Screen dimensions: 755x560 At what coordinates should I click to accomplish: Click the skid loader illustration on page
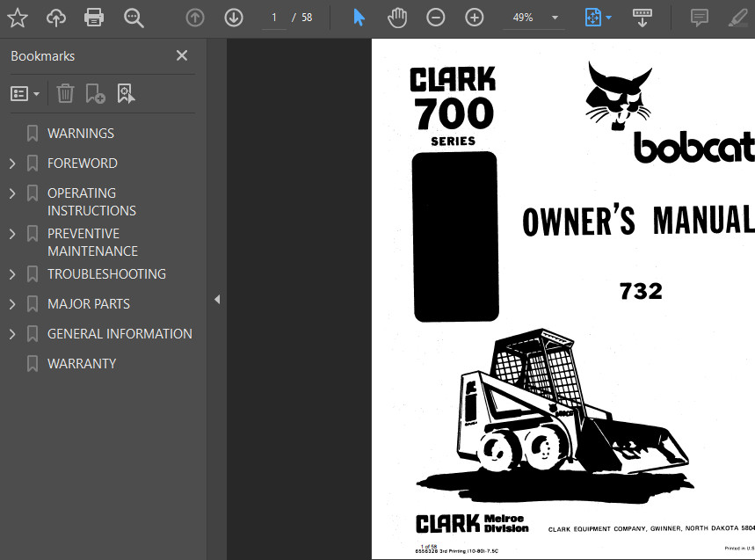click(x=554, y=414)
